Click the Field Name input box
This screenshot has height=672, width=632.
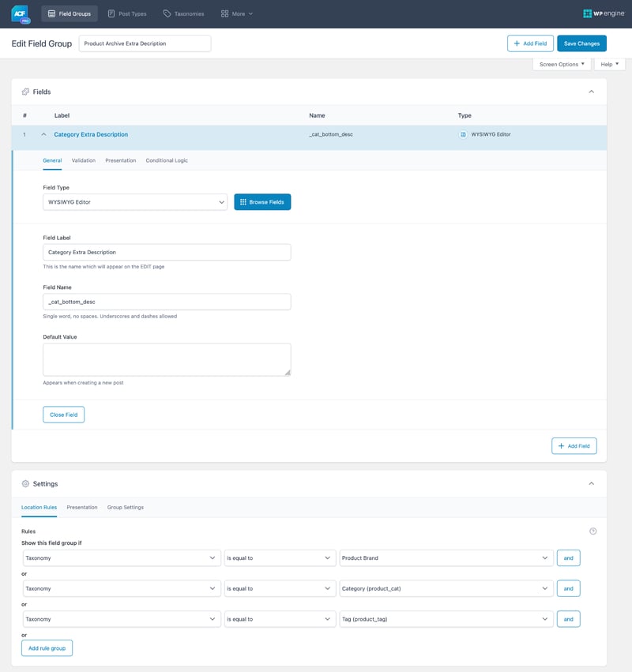[167, 302]
